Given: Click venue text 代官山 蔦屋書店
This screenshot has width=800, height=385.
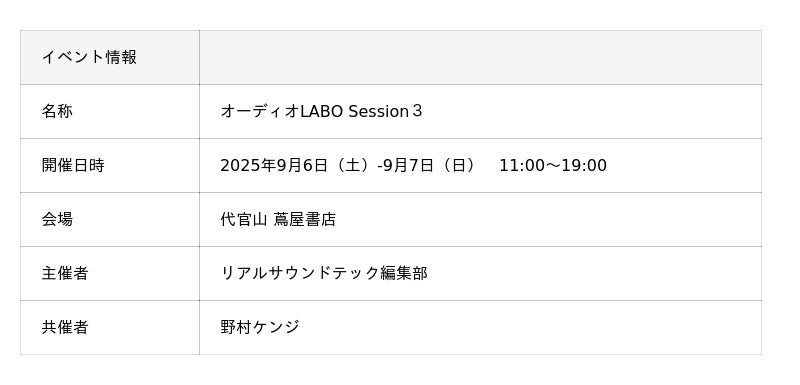Looking at the screenshot, I should pos(278,219).
